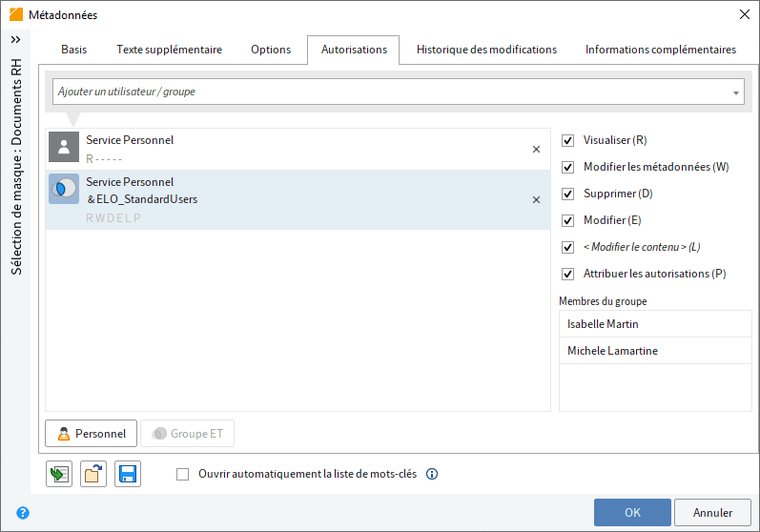Toggle Visualiser (R) permission
Image resolution: width=760 pixels, height=532 pixels.
tap(567, 140)
